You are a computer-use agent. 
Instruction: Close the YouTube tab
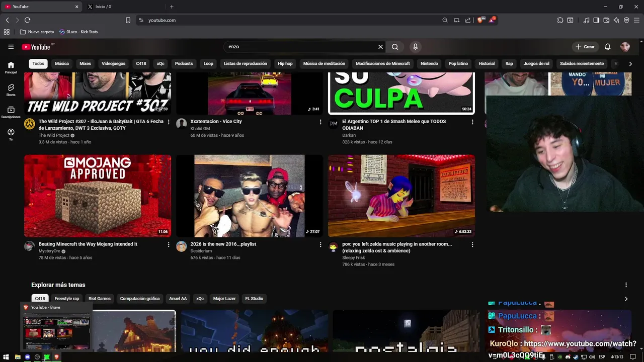coord(76,7)
